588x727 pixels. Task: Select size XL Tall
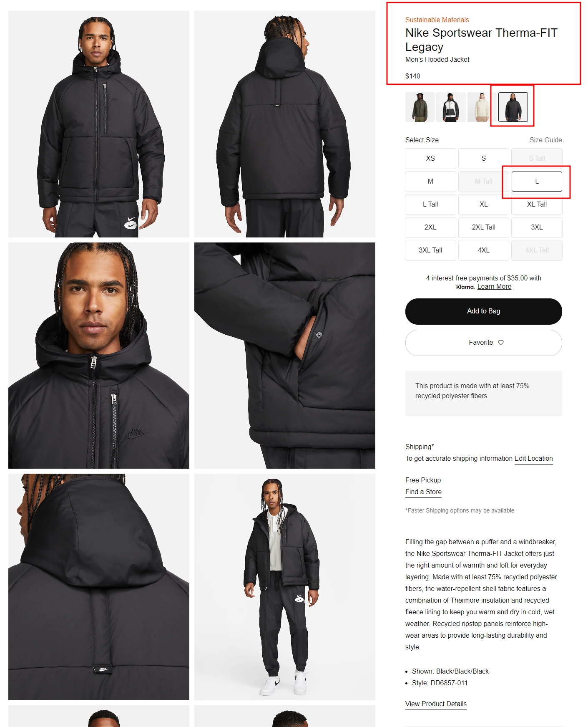coord(537,204)
